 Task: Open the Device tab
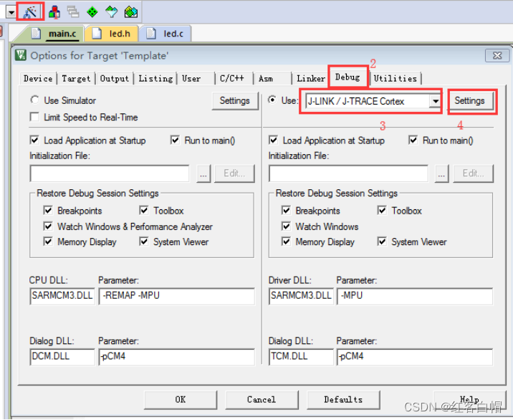(x=38, y=79)
